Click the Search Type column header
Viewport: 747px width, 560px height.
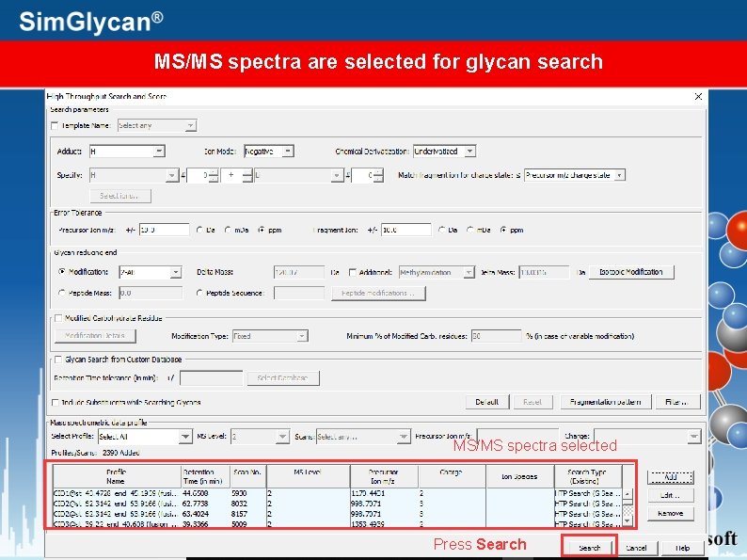coord(588,476)
